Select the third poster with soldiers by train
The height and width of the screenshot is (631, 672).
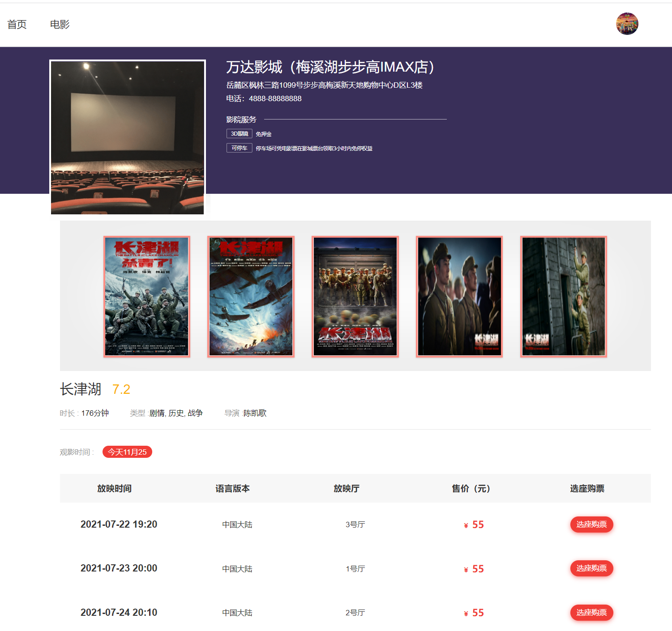355,296
